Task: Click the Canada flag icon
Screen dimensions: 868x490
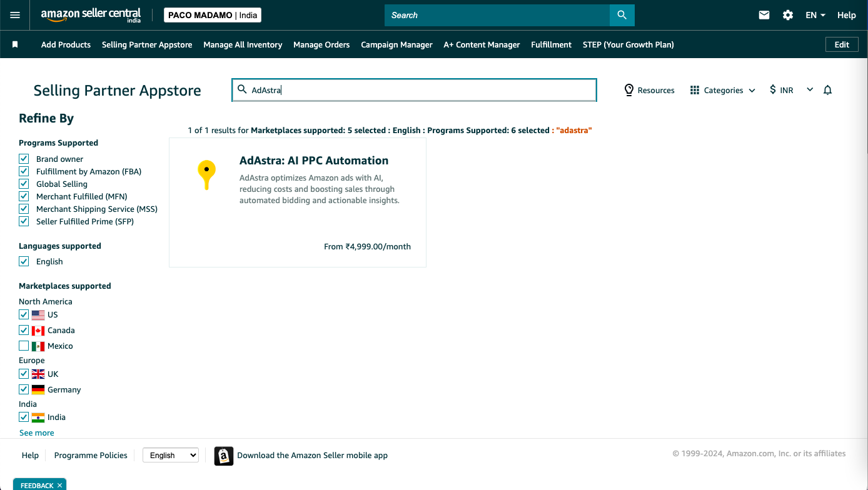Action: 38,331
